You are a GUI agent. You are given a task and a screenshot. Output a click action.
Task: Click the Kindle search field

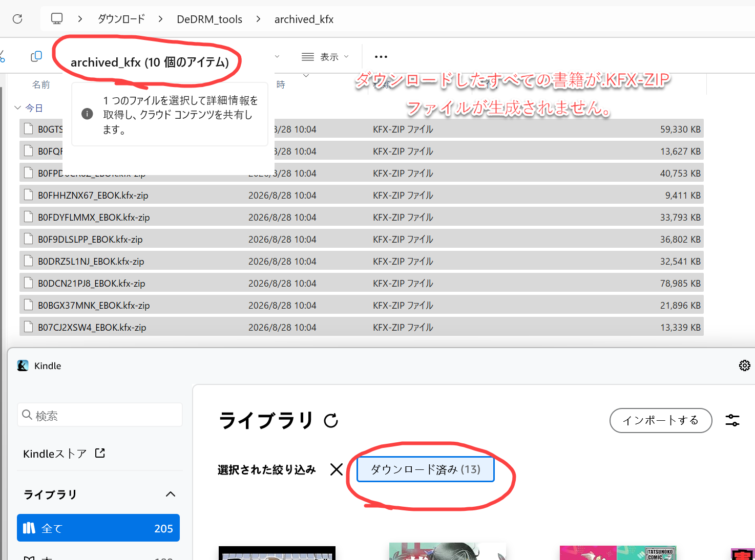point(100,415)
